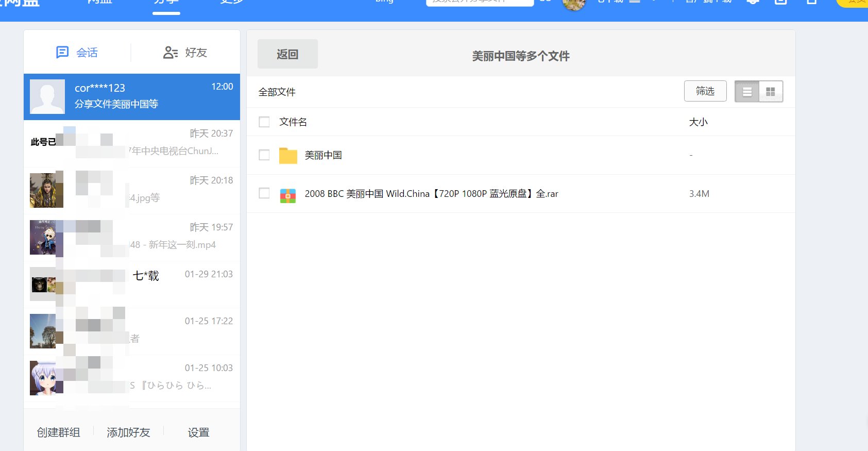
Task: Switch to the 会话 conversations tab
Action: click(77, 52)
